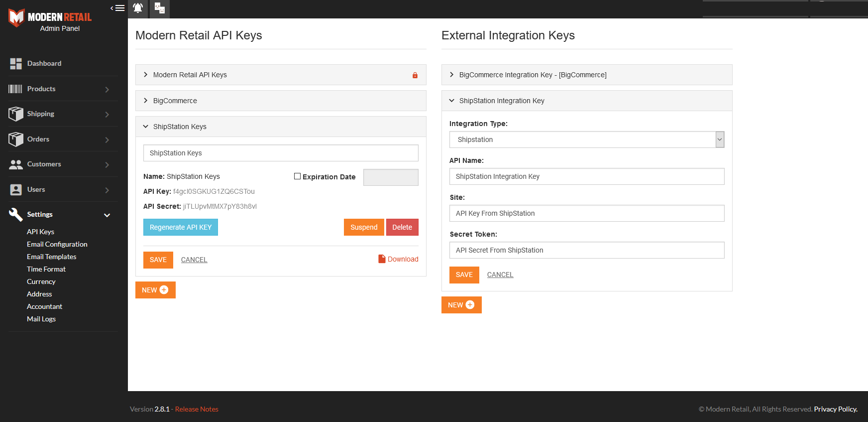The width and height of the screenshot is (868, 422).
Task: Cancel the ShipStation Integration Key edit
Action: pyautogui.click(x=500, y=275)
